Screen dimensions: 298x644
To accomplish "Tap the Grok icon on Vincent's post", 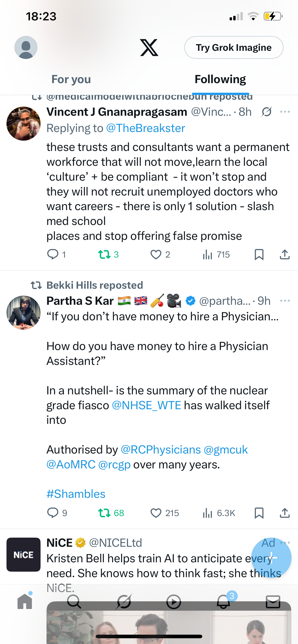I will coord(266,112).
